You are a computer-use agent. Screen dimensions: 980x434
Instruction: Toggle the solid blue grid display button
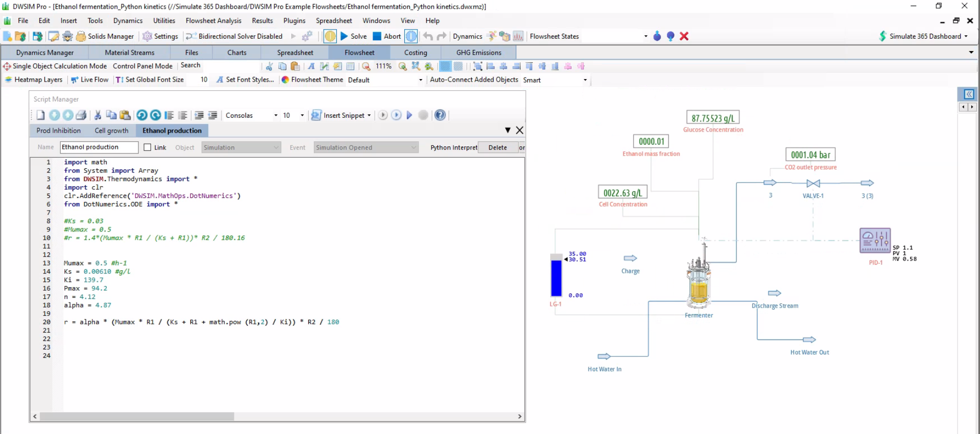coord(445,66)
